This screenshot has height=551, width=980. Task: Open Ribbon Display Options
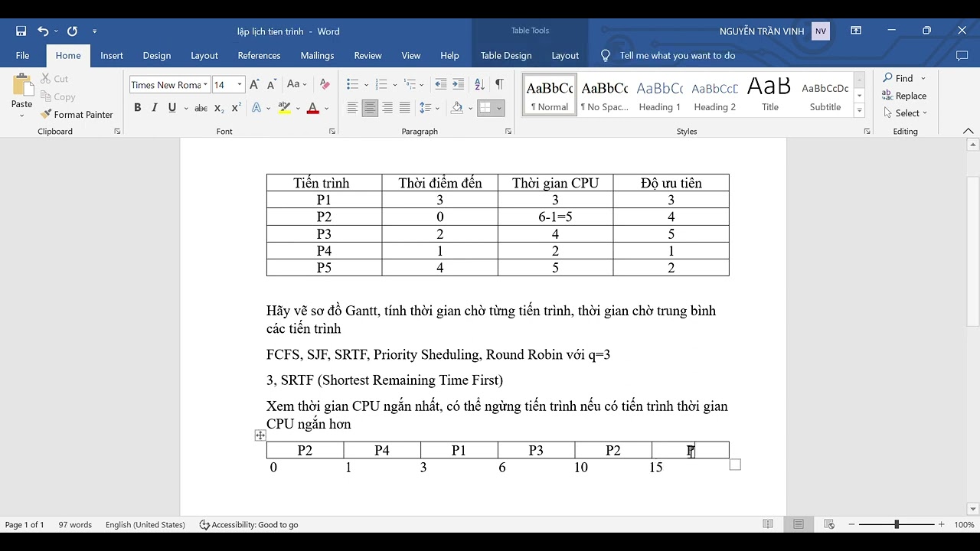[856, 31]
